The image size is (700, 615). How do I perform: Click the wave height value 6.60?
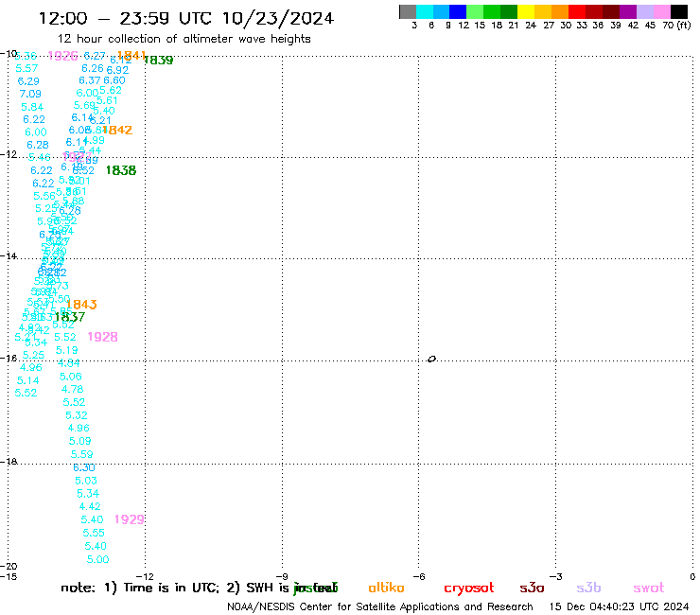pyautogui.click(x=114, y=80)
